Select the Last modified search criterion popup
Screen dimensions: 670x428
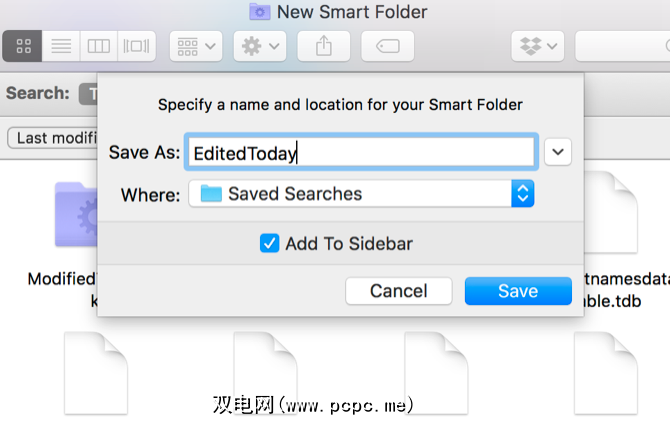(x=50, y=138)
